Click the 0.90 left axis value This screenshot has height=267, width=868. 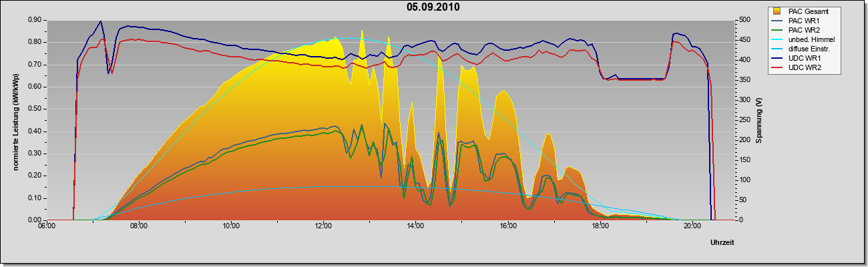(35, 20)
